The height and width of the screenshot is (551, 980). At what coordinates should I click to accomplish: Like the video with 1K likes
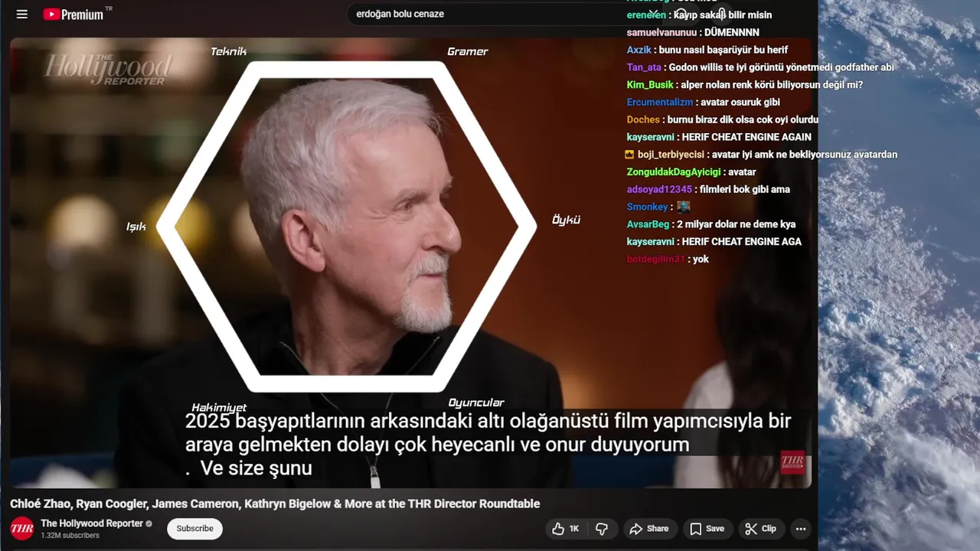click(x=565, y=529)
